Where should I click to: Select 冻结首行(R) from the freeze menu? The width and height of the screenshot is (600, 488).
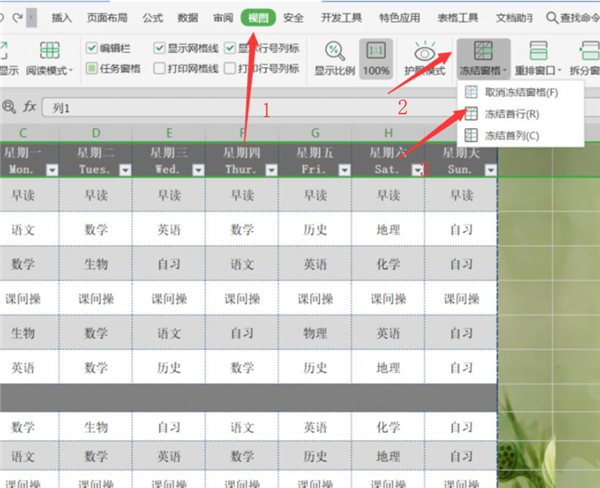pos(511,114)
